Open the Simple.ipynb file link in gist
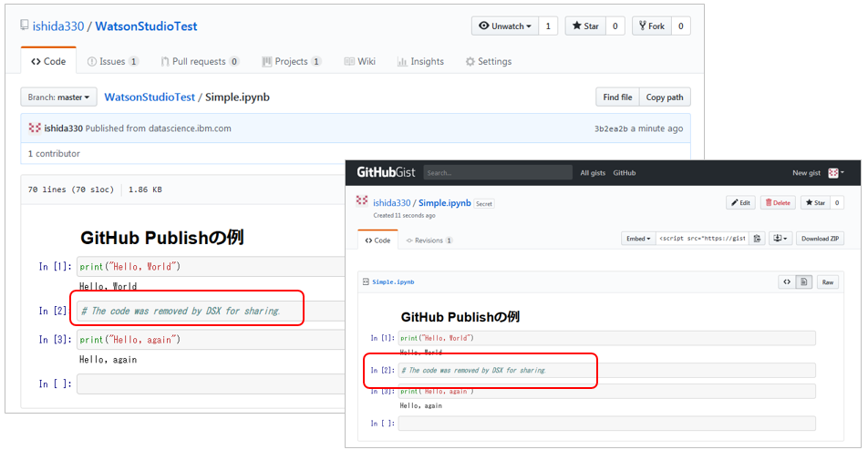This screenshot has height=450, width=868. pyautogui.click(x=393, y=282)
